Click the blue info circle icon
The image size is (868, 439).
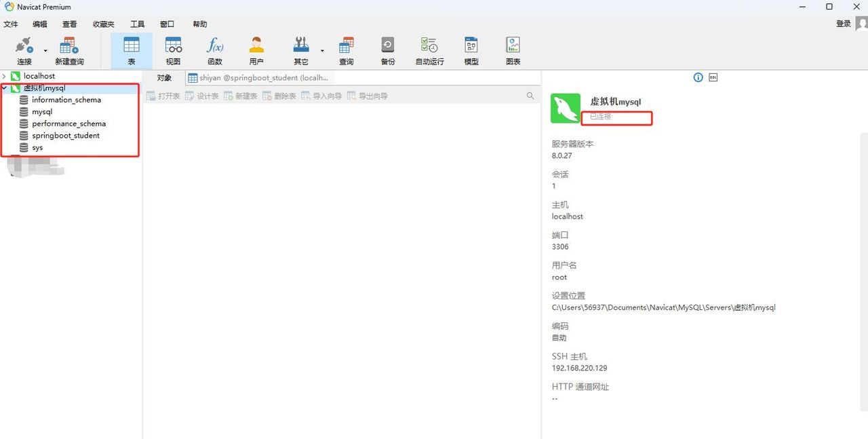(x=697, y=77)
